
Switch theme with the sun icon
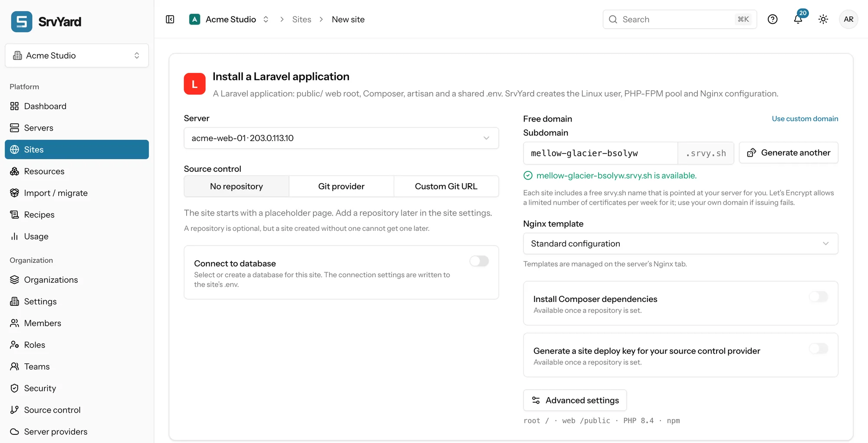[x=823, y=20]
